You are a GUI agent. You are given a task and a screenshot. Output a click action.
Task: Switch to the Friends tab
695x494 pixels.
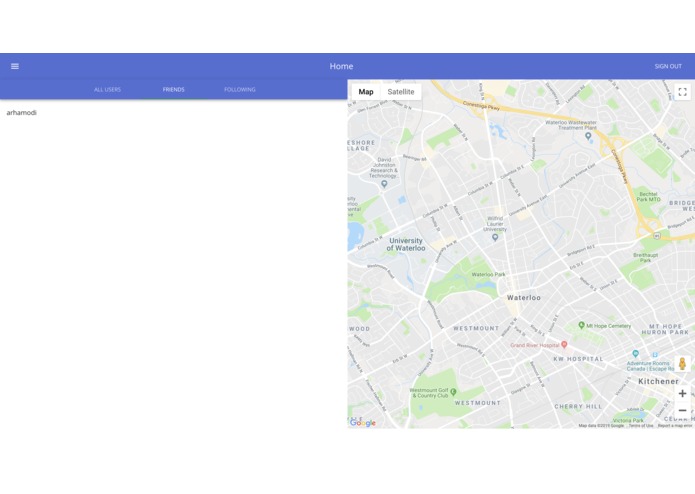pos(173,89)
